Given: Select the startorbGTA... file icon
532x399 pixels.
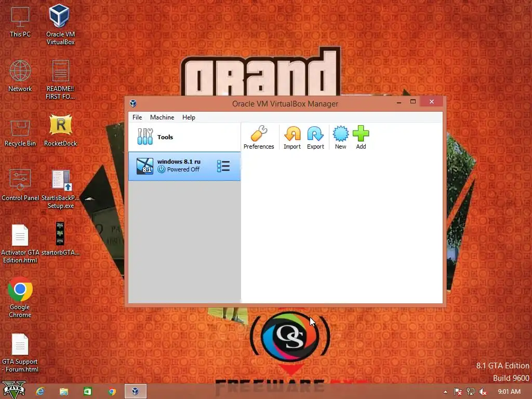Looking at the screenshot, I should coord(60,239).
